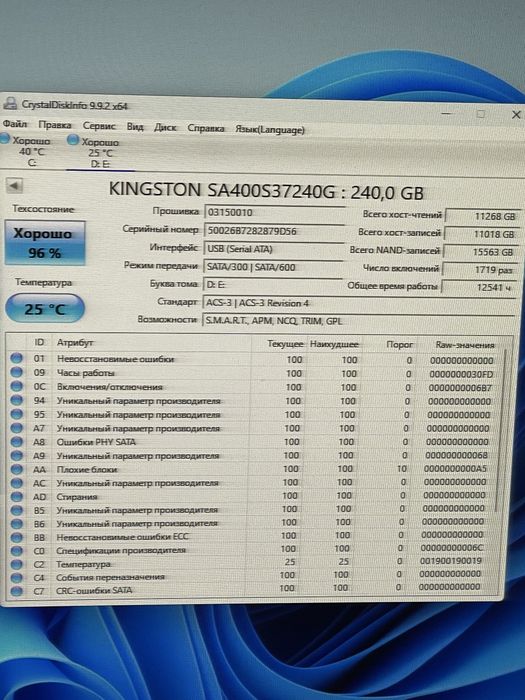Click the ID column header
525x700 pixels.
point(39,342)
